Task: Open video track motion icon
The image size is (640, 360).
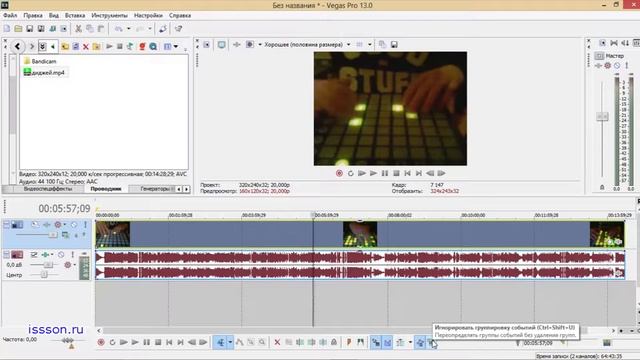Action: (x=35, y=224)
